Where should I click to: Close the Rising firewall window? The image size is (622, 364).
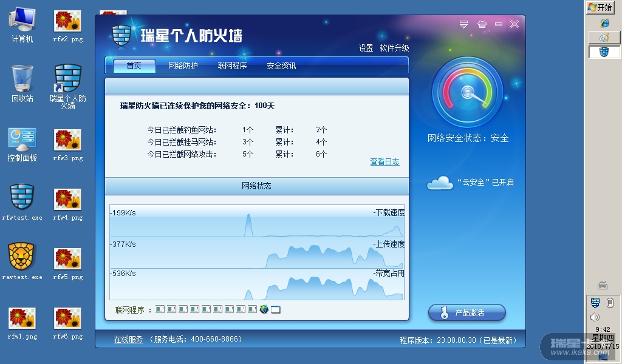(514, 24)
